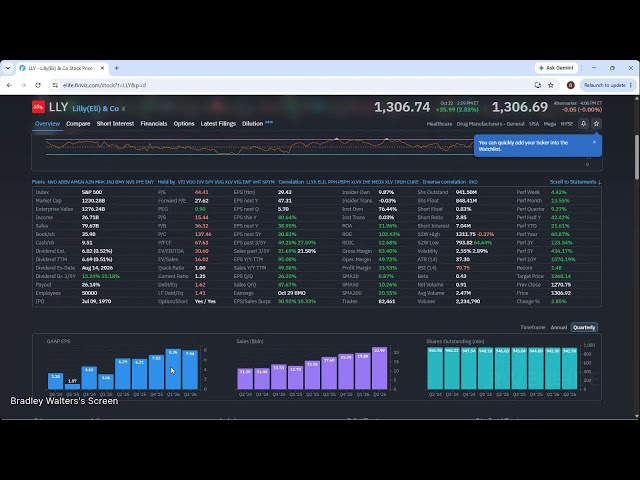Open a new browser tab
Image resolution: width=640 pixels, height=480 pixels.
point(117,68)
